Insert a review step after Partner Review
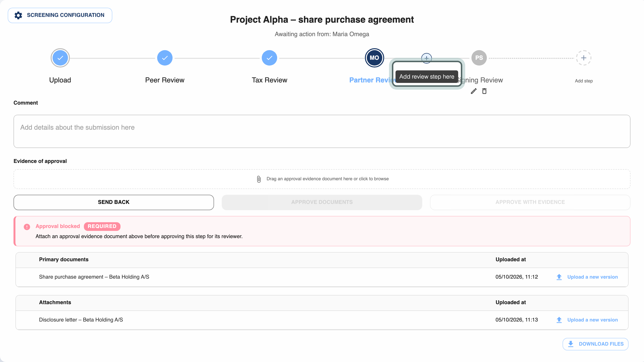 427,58
